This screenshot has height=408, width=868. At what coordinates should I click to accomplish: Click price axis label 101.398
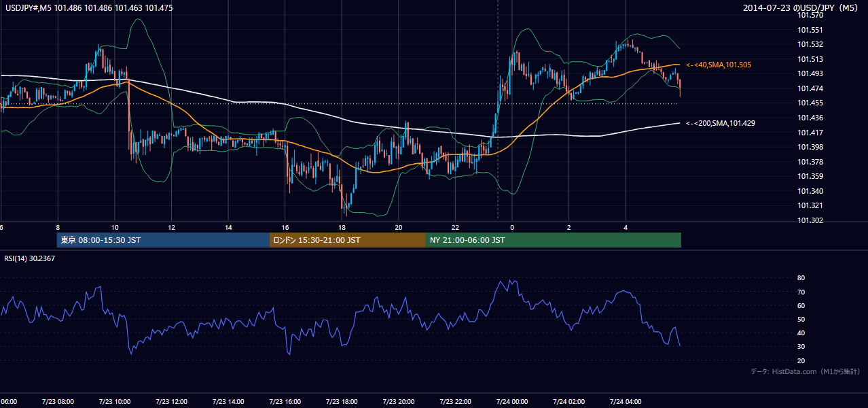(x=810, y=147)
